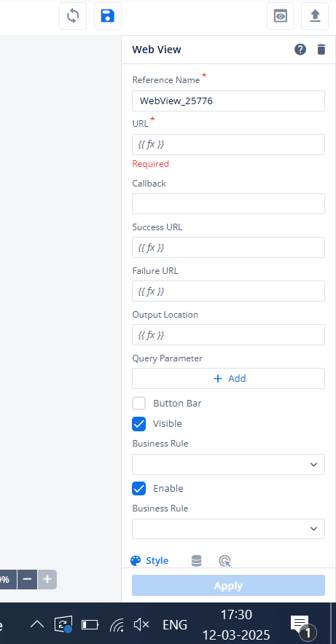Click the upload publish arrow icon
Viewport: 336px width, 644px height.
click(x=315, y=16)
